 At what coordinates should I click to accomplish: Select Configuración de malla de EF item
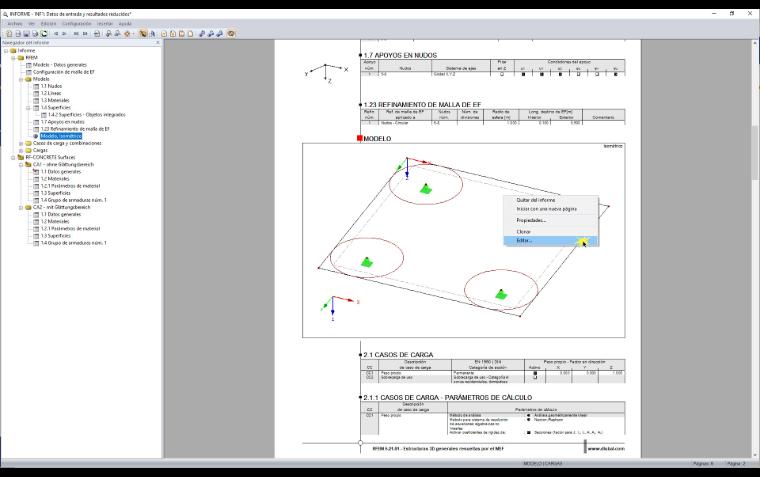pos(63,72)
